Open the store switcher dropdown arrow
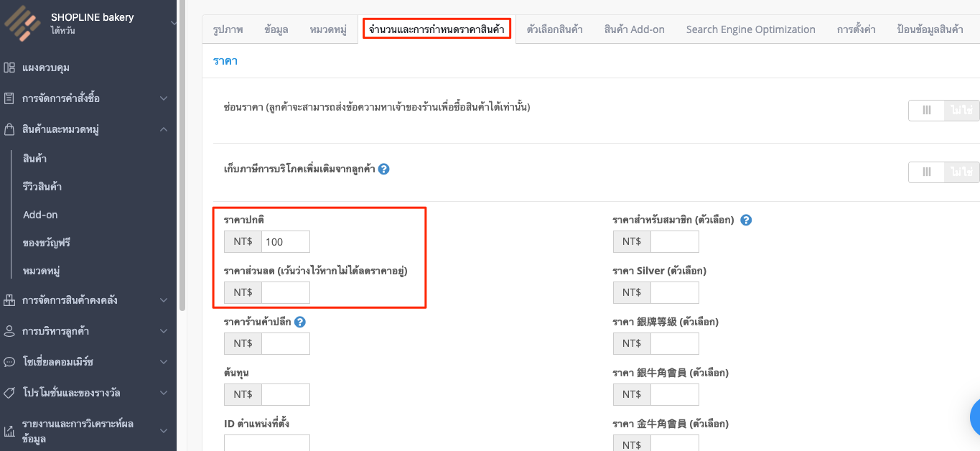Screen dimensions: 980x451 point(172,23)
